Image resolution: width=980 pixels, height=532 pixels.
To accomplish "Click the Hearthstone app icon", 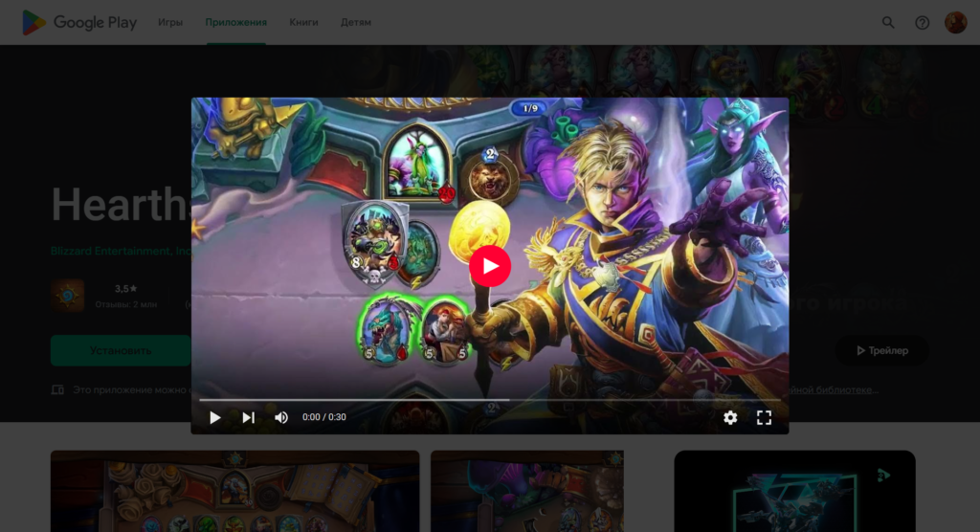I will pos(68,296).
